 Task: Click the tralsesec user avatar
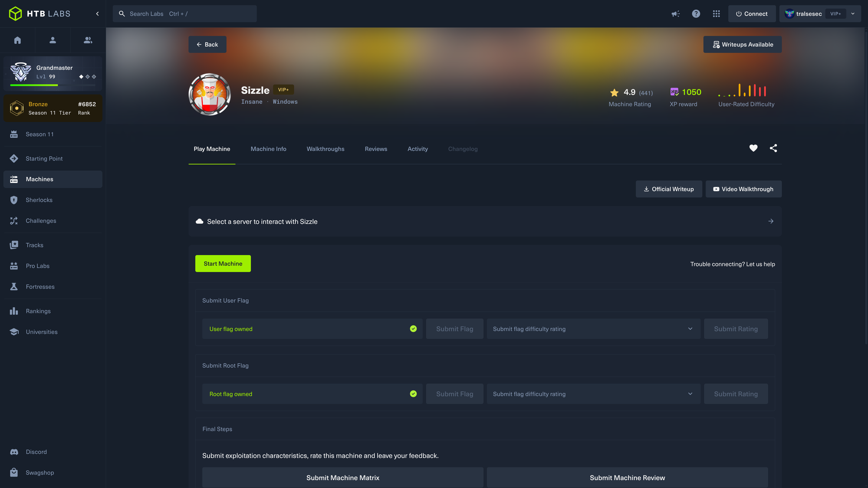click(789, 14)
